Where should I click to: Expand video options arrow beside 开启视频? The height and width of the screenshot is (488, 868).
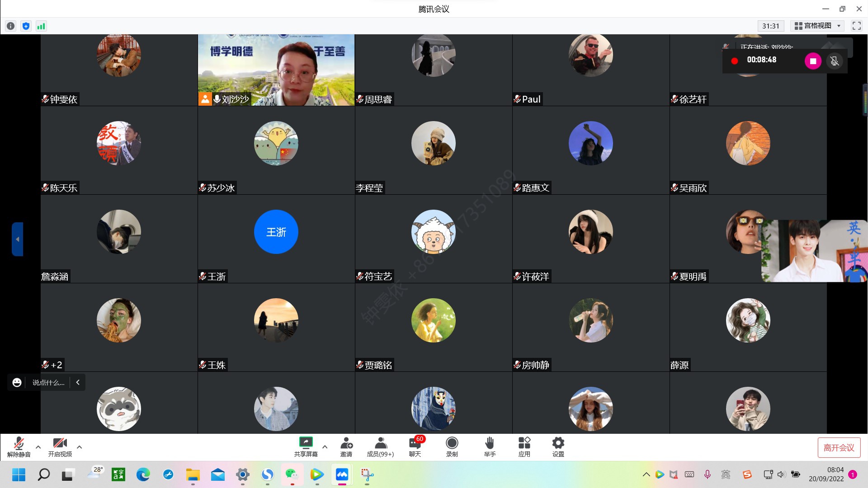80,447
